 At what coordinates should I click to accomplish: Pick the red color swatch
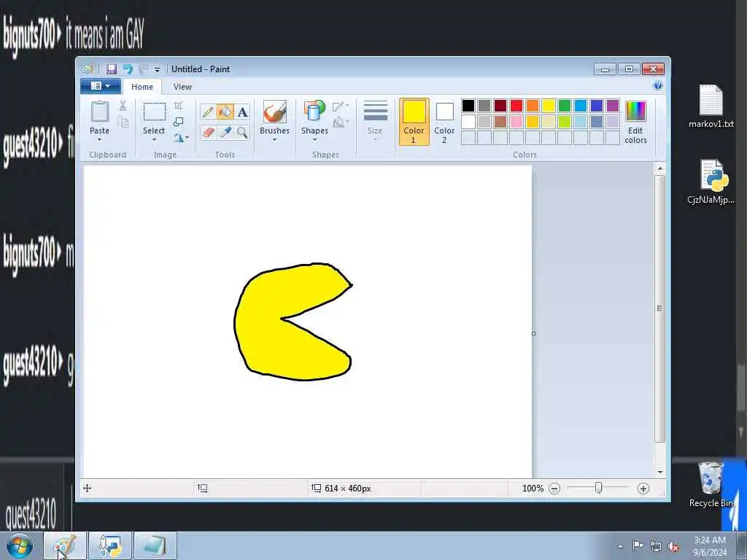click(516, 105)
